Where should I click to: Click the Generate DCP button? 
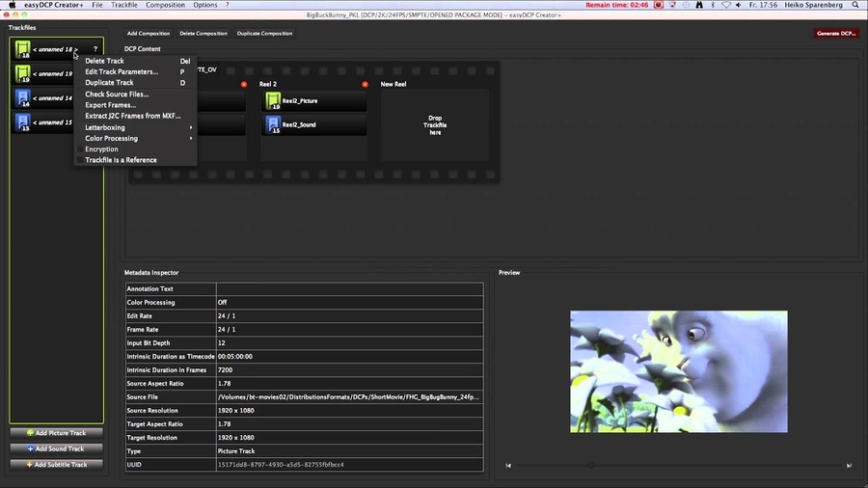pos(836,33)
